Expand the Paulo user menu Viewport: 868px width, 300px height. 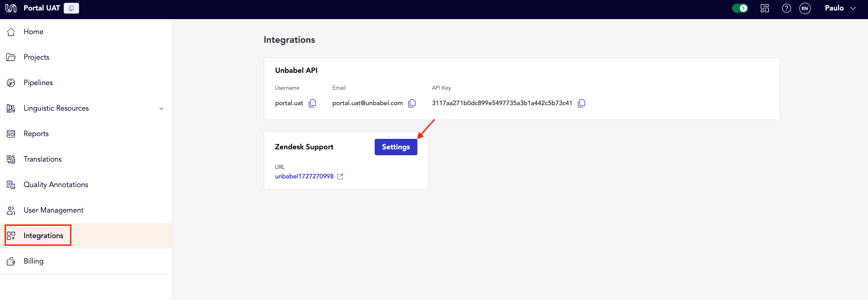coord(840,8)
